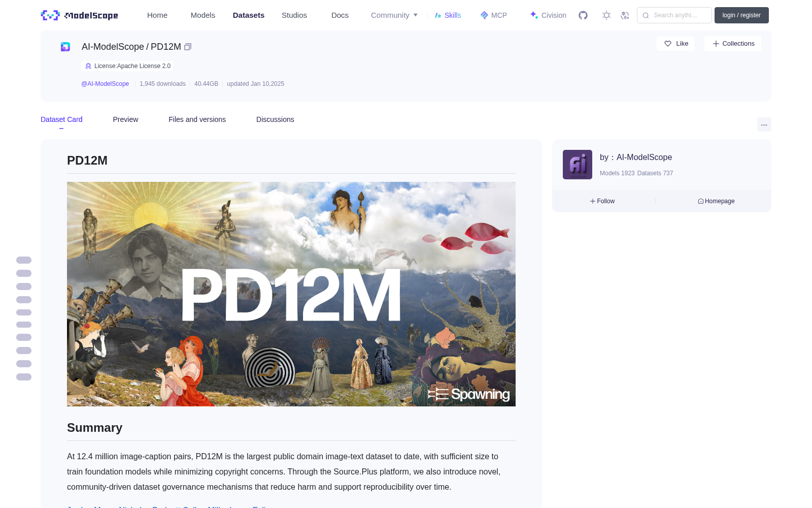Open the Files and versions tab
The height and width of the screenshot is (508, 812).
[x=197, y=119]
